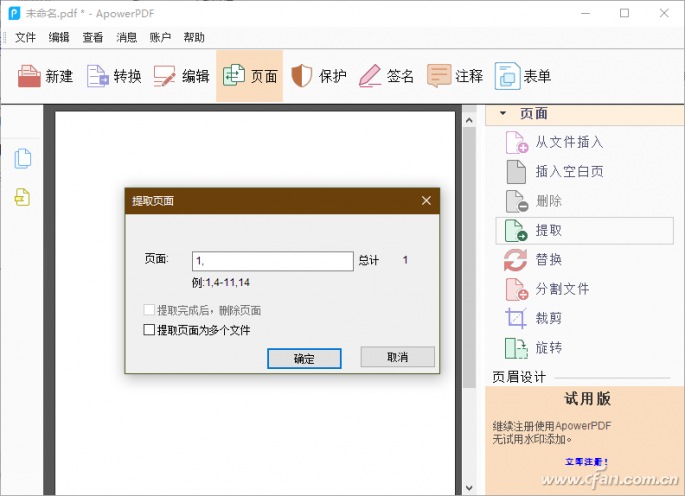Click the vertical scrollbar thumb

click(x=470, y=258)
